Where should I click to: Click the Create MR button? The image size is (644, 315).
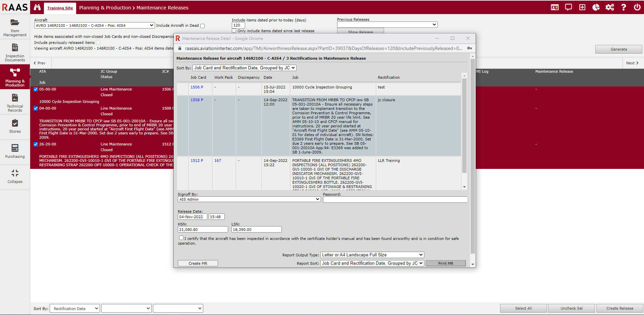pyautogui.click(x=198, y=263)
